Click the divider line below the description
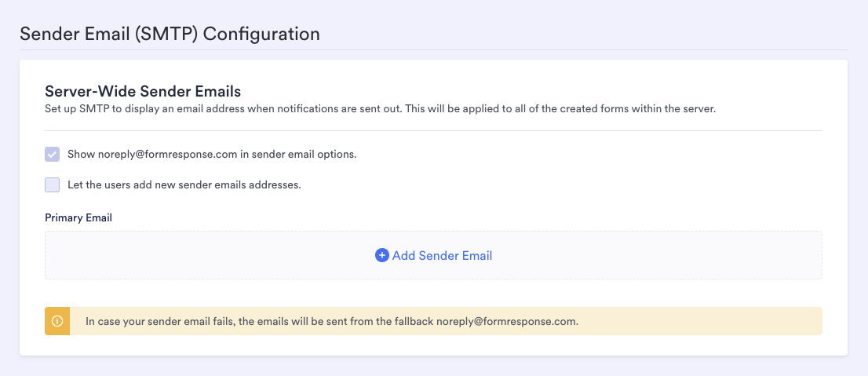 point(433,130)
